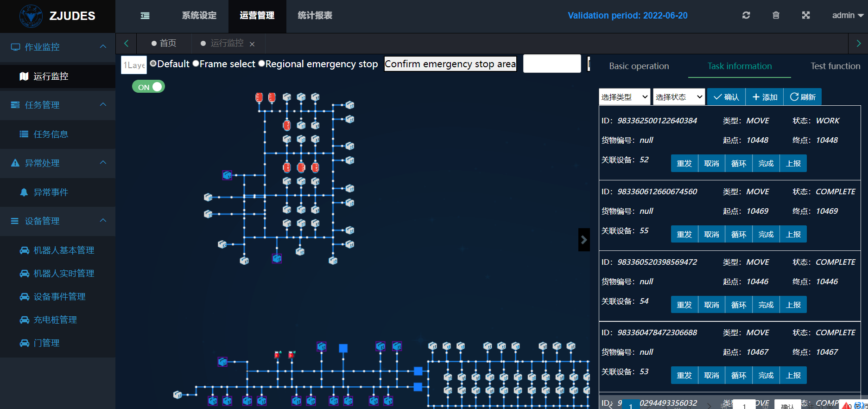Choose Regional emergency stop radio option
The height and width of the screenshot is (409, 868).
pos(262,64)
